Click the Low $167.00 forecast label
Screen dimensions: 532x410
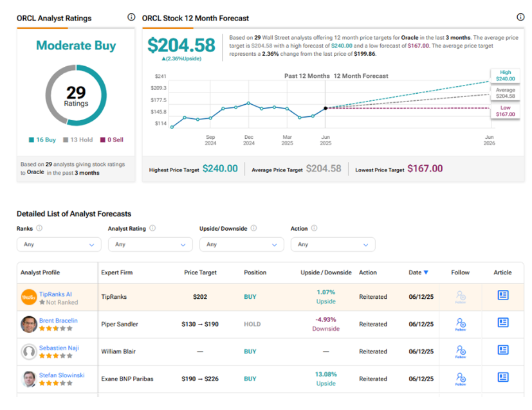click(505, 111)
